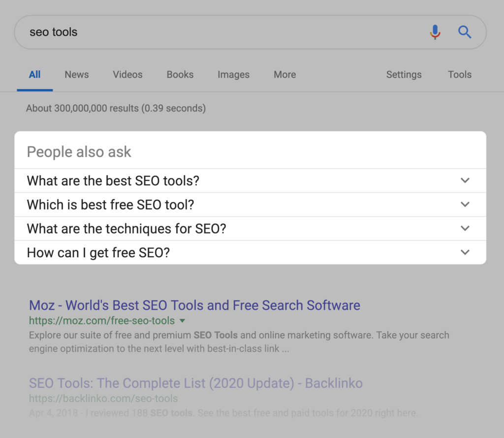Open the search Tools options
Screen dimensions: 504x438
pos(460,75)
